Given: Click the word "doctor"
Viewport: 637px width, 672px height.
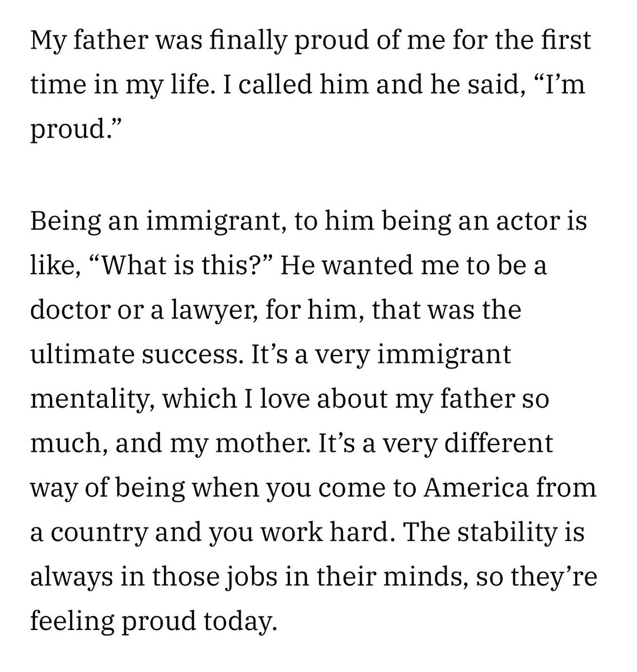Looking at the screenshot, I should [x=66, y=310].
